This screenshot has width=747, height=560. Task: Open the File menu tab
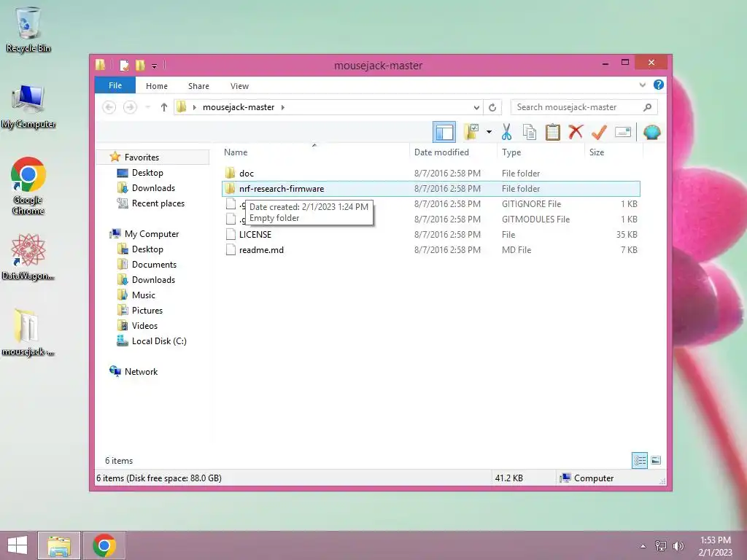(115, 85)
